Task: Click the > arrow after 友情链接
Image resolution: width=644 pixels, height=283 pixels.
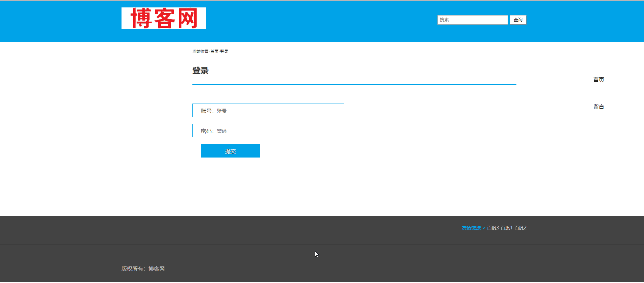Action: [484, 228]
